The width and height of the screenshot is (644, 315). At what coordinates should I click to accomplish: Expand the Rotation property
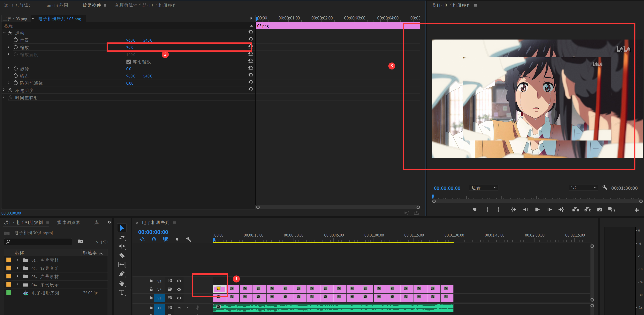point(9,69)
